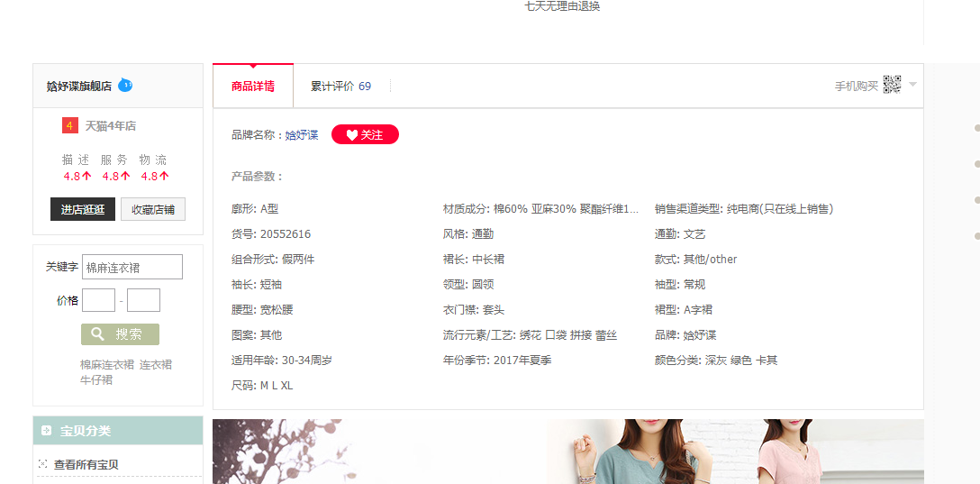Open the 棉麻连衣裙 suggested keyword link
Viewport: 980px width, 484px height.
tap(107, 365)
